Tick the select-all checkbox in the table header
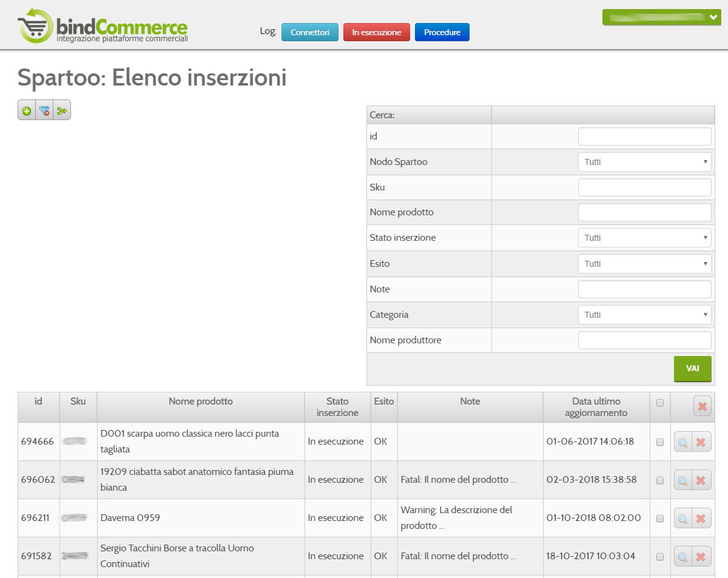Viewport: 728px width, 578px height. (x=660, y=402)
